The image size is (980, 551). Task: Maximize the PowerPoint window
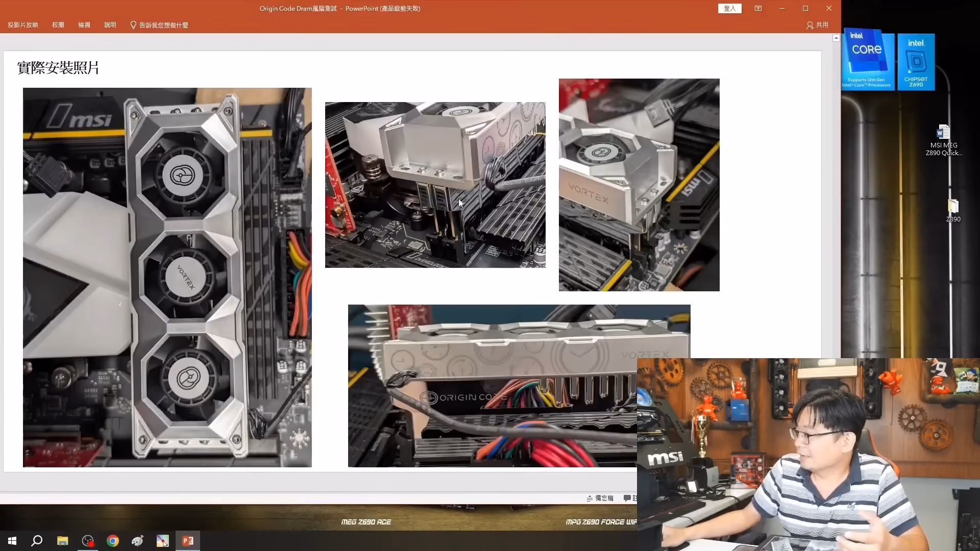[805, 9]
